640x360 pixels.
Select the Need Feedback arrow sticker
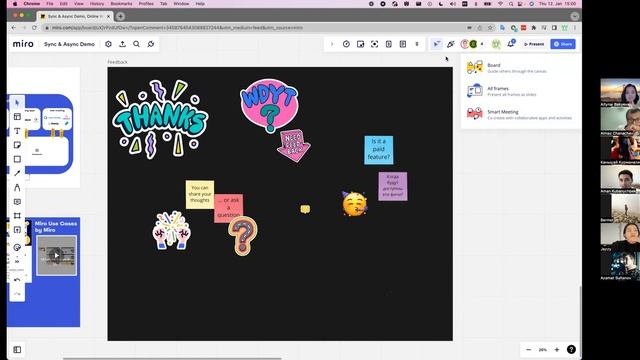click(293, 146)
